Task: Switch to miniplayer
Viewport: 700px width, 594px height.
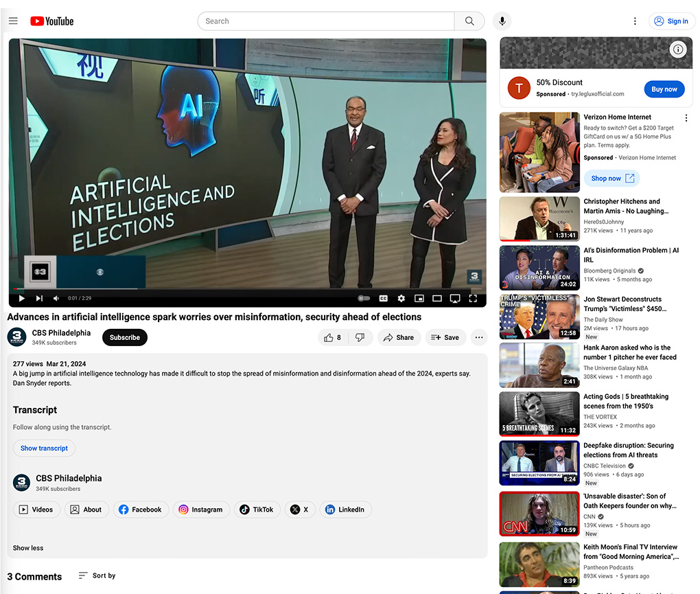Action: point(419,298)
